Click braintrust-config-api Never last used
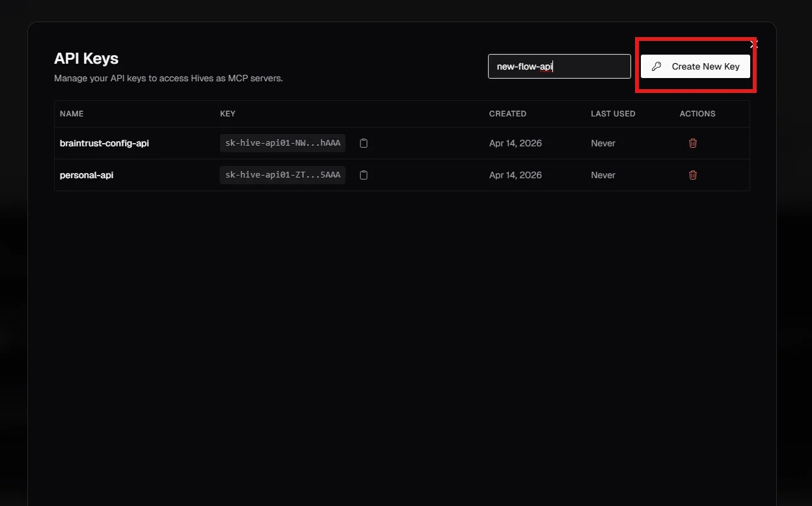 tap(603, 143)
